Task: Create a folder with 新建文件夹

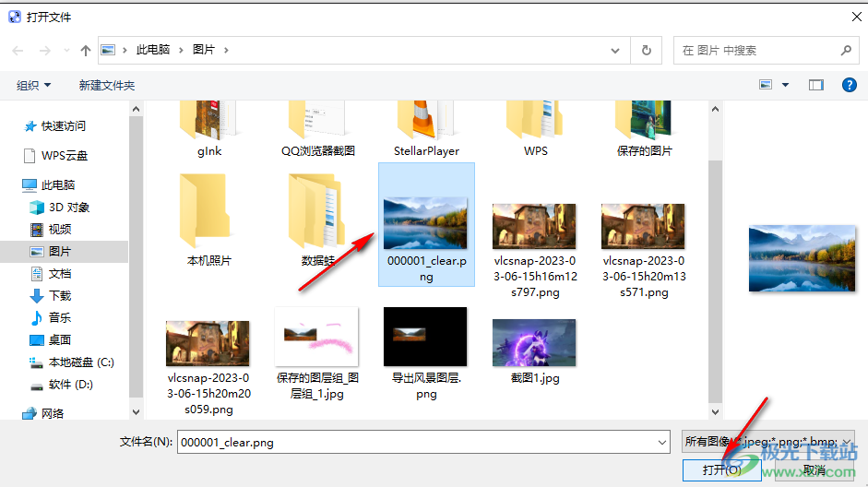Action: click(107, 85)
